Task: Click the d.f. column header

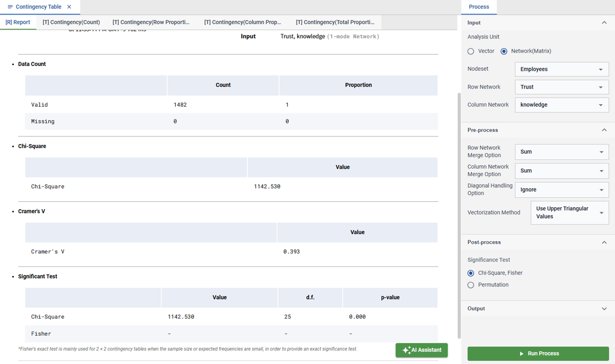Action: pyautogui.click(x=310, y=297)
